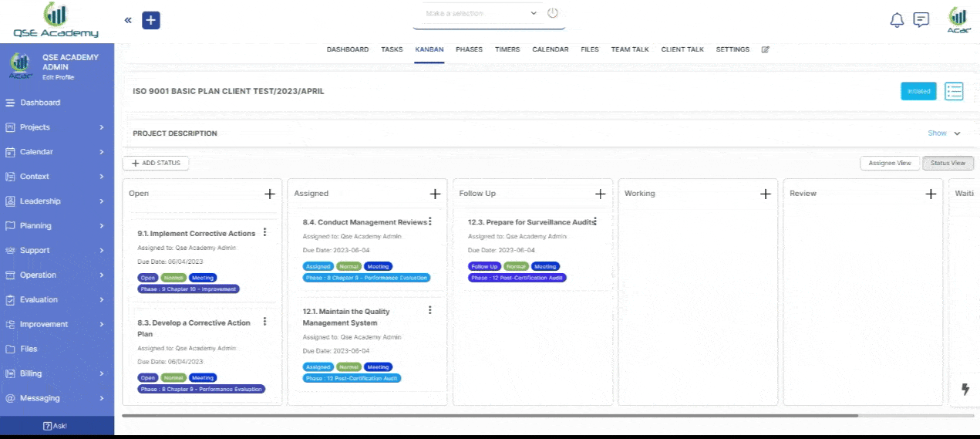This screenshot has width=980, height=439.
Task: Click 'Phase : 9 Chapter 10 - Improvement' tag
Action: click(189, 289)
